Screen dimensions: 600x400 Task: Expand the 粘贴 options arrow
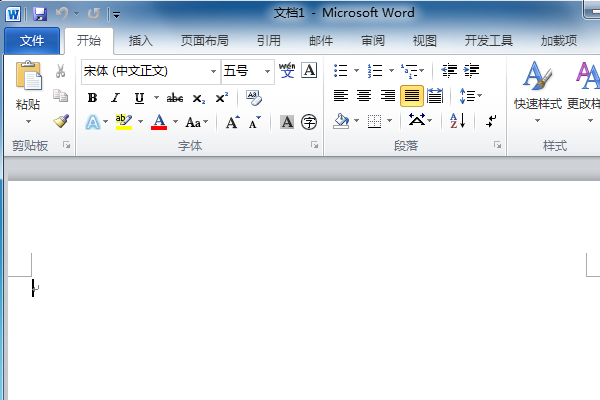tap(28, 122)
